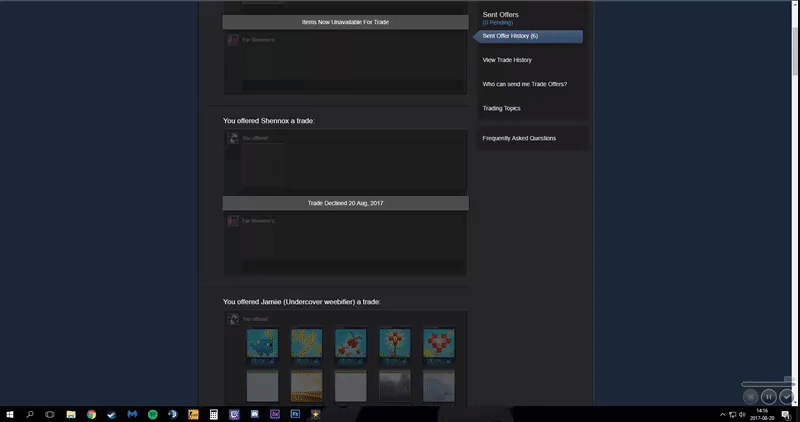Click the taskbar clock showing 2017-08-20
800x422 pixels.
pos(762,414)
